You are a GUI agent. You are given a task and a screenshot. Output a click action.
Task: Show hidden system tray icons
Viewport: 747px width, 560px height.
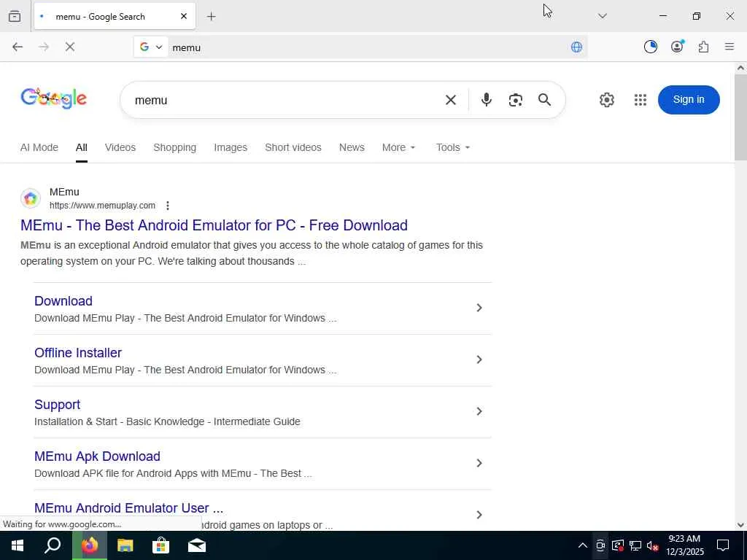[x=582, y=545]
